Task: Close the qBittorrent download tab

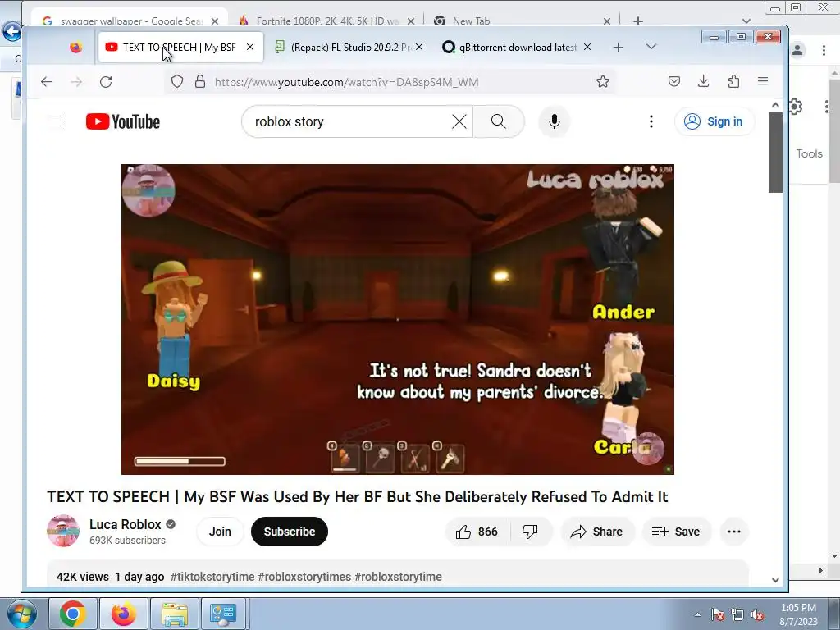Action: tap(587, 47)
